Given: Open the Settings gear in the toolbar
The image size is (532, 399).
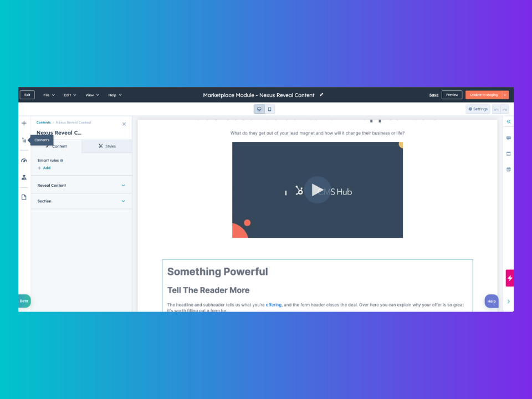Looking at the screenshot, I should 477,109.
